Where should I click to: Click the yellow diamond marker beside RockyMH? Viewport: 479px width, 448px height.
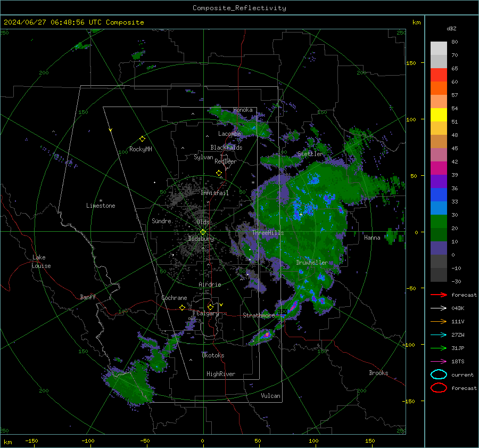[x=142, y=139]
